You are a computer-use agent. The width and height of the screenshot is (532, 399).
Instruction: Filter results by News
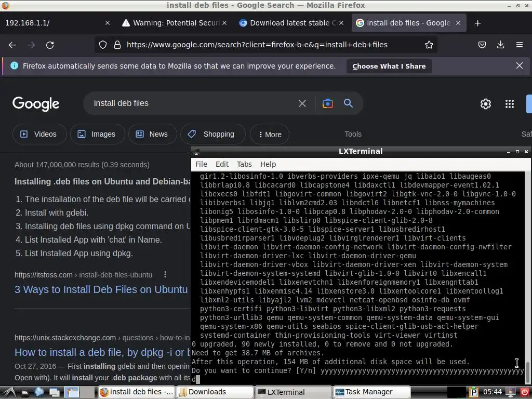153,135
